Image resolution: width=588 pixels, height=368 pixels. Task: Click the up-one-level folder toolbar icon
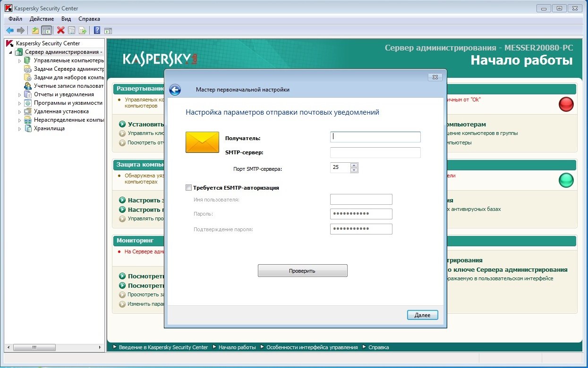[x=35, y=30]
